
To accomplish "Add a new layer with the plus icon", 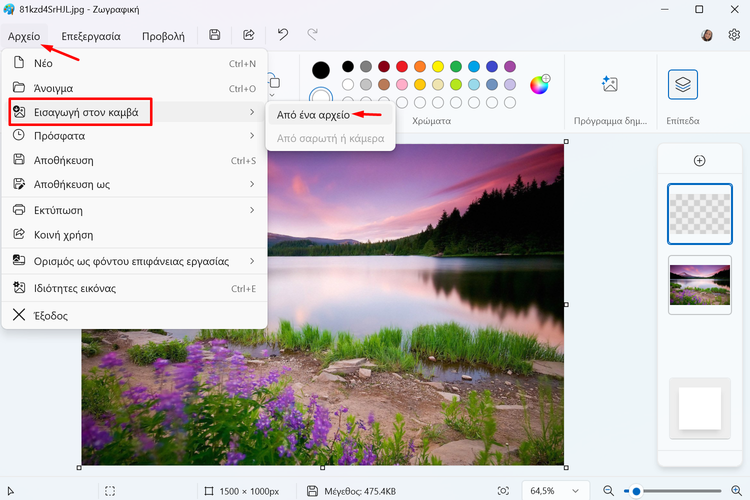I will (699, 161).
